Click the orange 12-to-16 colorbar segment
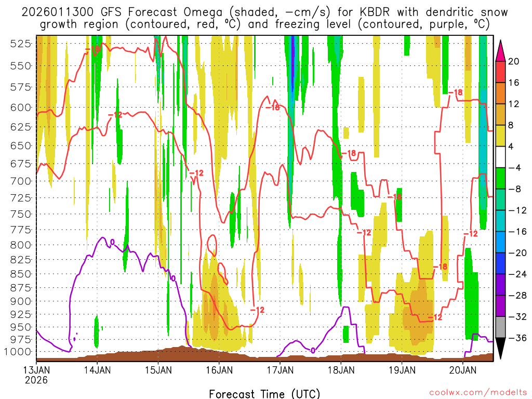532x399 pixels. pyautogui.click(x=500, y=93)
